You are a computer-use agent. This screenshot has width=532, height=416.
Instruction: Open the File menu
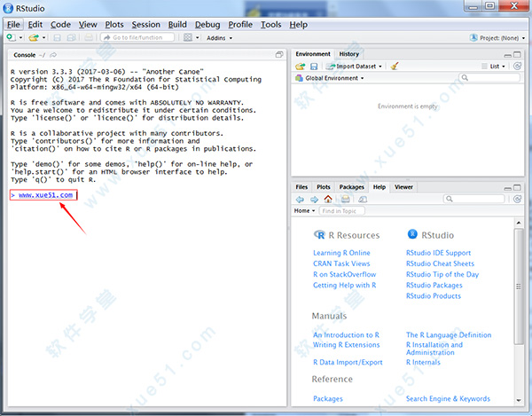(x=13, y=25)
